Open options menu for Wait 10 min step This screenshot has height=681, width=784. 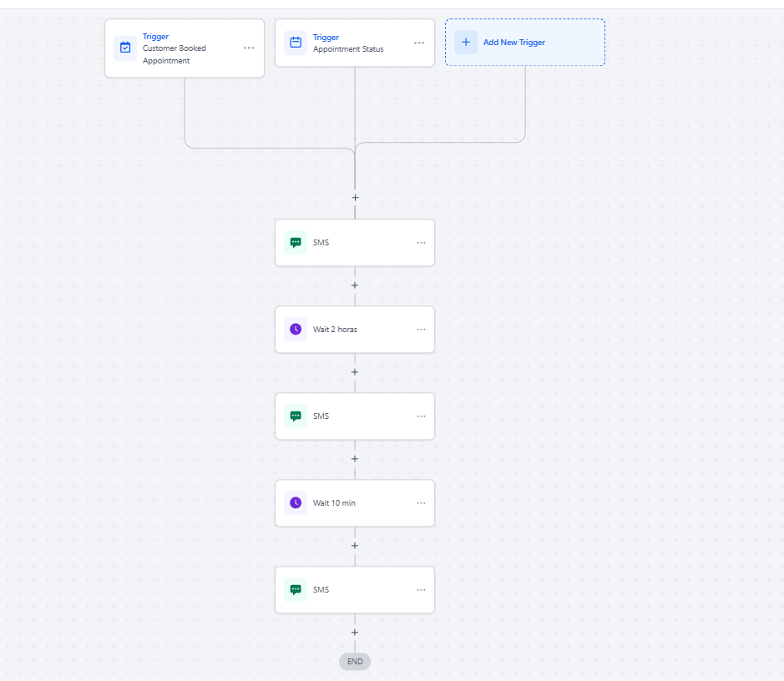coord(421,503)
